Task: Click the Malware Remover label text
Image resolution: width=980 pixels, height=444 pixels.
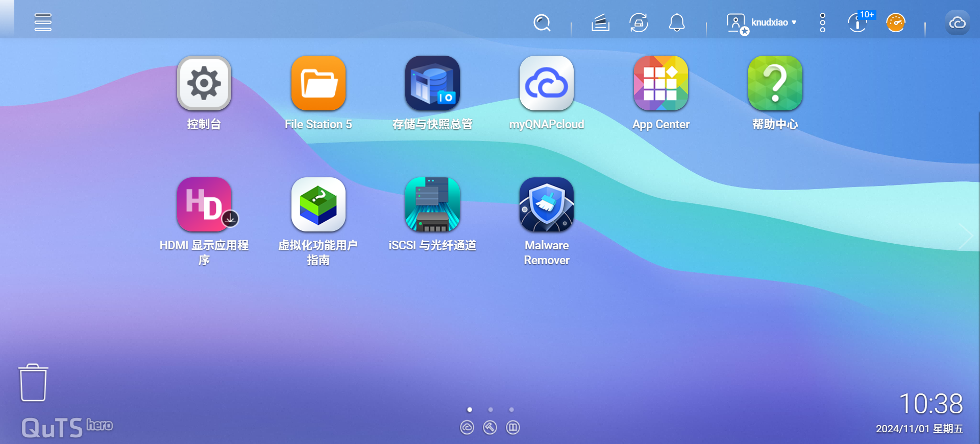Action: 547,253
